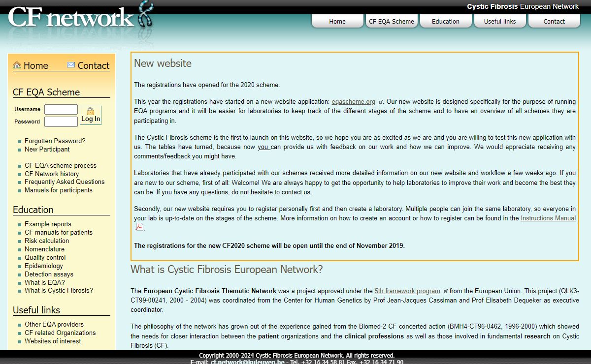Viewport: 591px width, 364px height.
Task: Open the Nomenclature link
Action: pos(44,249)
